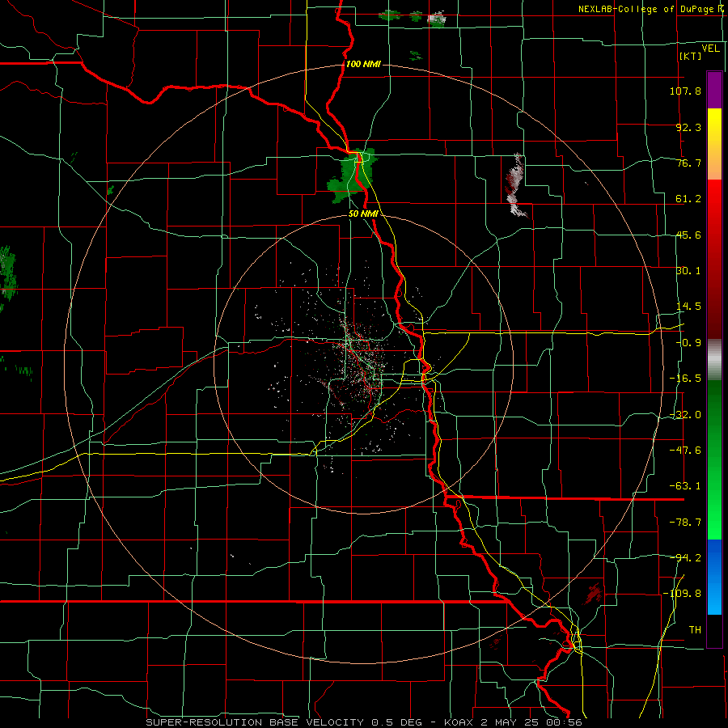Select the 30.1 scale value
728x728 pixels.
[x=688, y=271]
